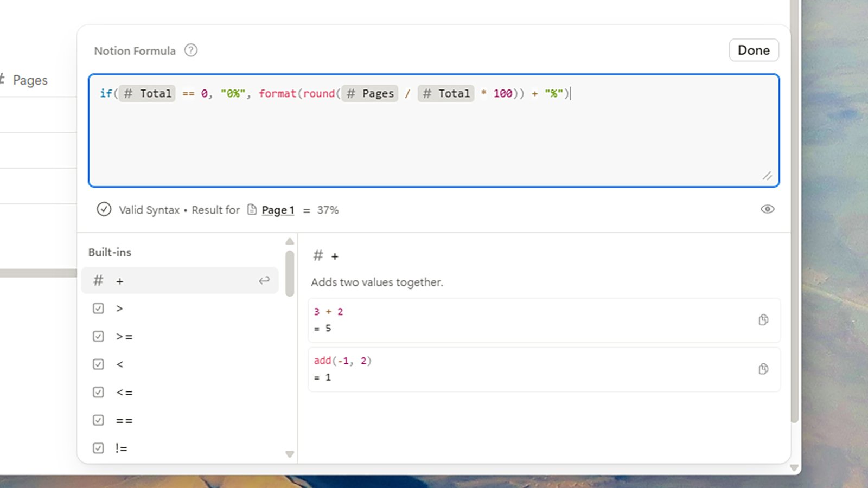Click the built-ins list scrollbar thumb

[290, 273]
